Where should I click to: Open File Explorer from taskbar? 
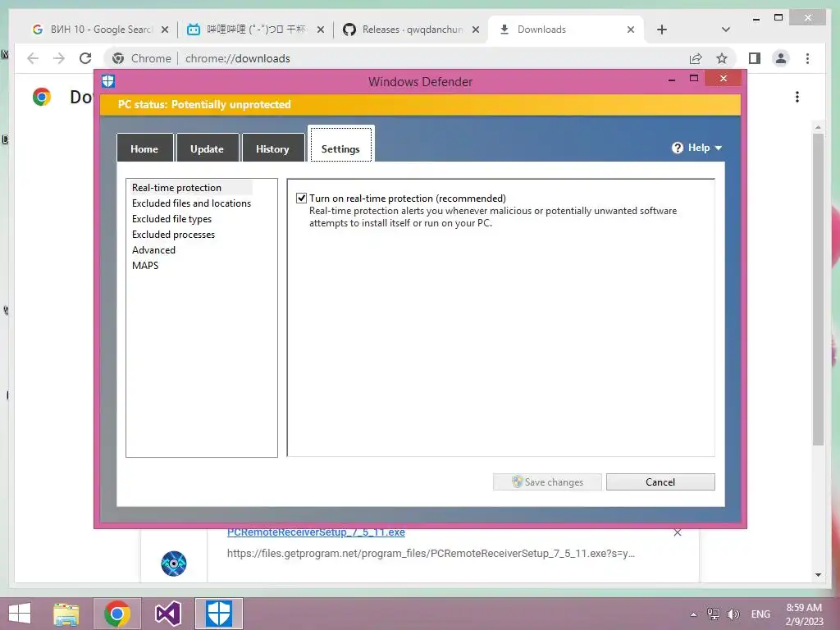tap(66, 614)
